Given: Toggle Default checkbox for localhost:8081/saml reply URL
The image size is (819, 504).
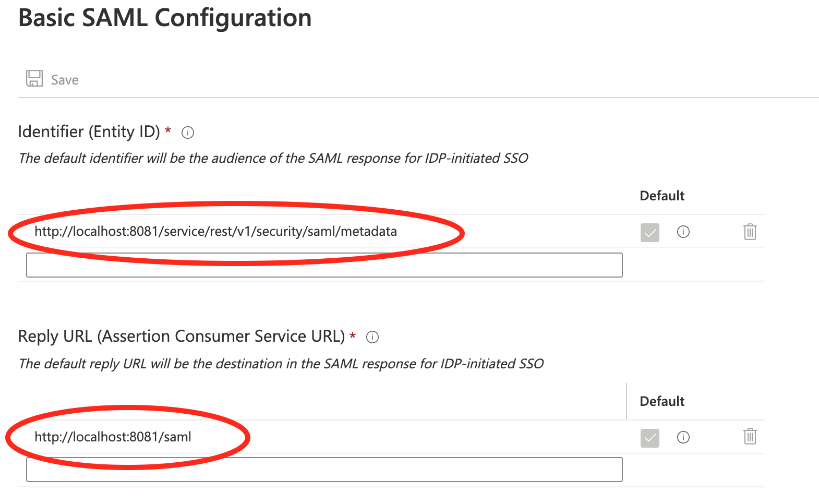Looking at the screenshot, I should click(x=649, y=438).
